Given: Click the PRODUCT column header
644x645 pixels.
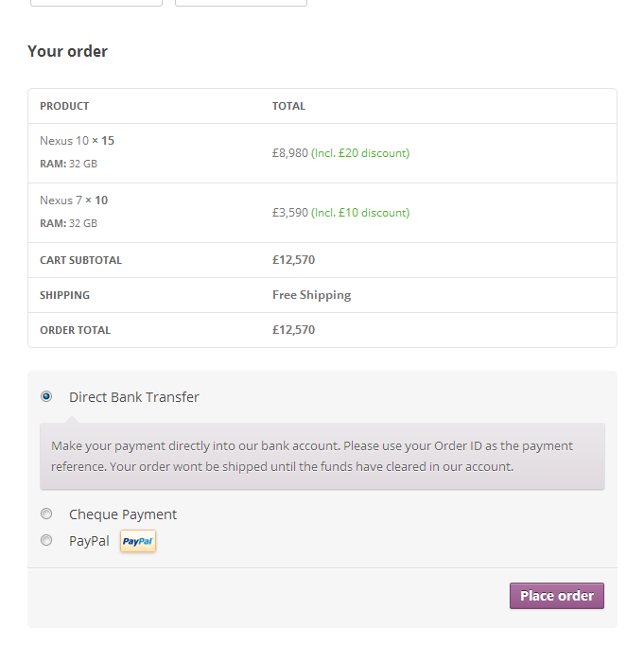Looking at the screenshot, I should click(64, 106).
